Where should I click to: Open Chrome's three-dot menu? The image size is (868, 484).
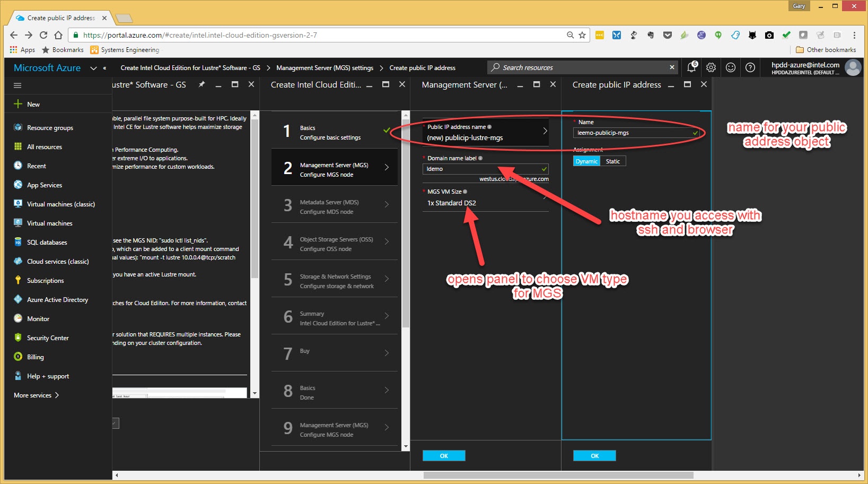point(854,35)
